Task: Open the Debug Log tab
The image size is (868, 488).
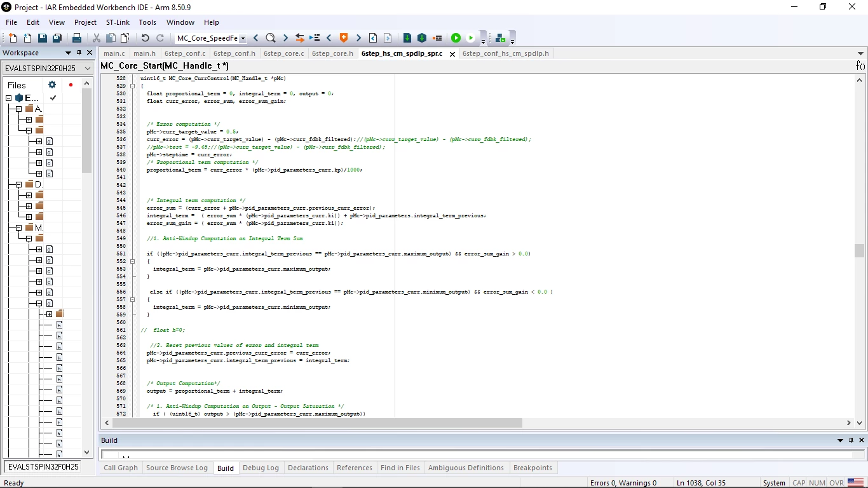Action: point(261,468)
